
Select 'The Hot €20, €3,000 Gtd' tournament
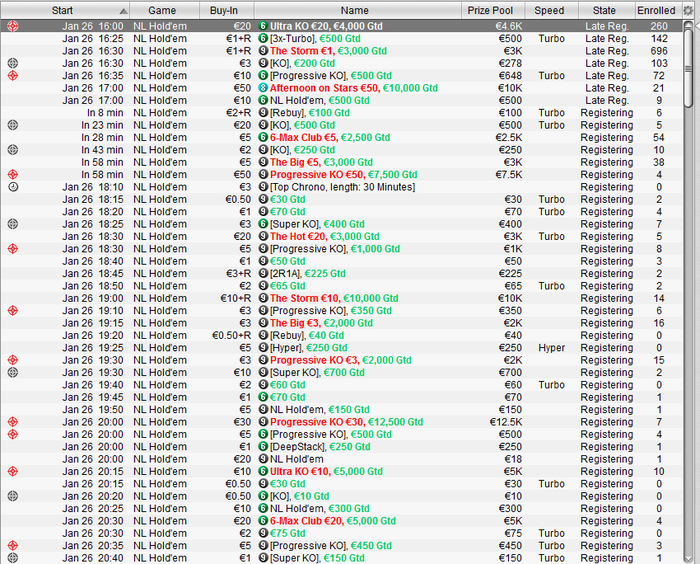(325, 236)
